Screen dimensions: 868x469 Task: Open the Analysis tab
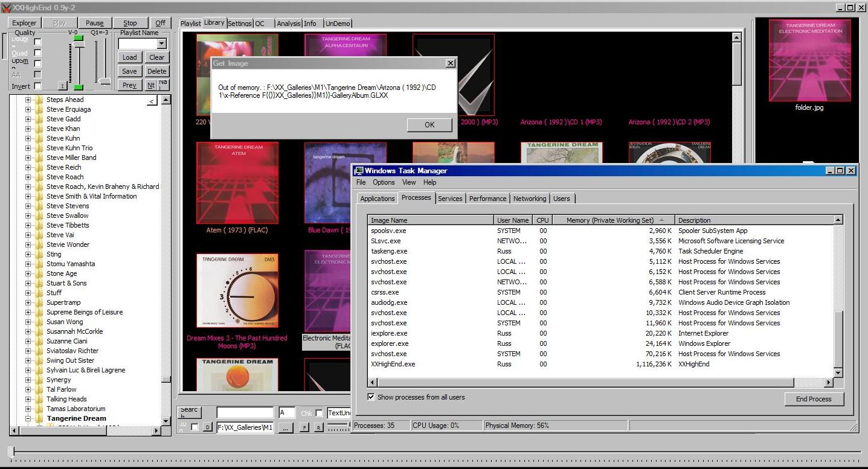pos(289,24)
